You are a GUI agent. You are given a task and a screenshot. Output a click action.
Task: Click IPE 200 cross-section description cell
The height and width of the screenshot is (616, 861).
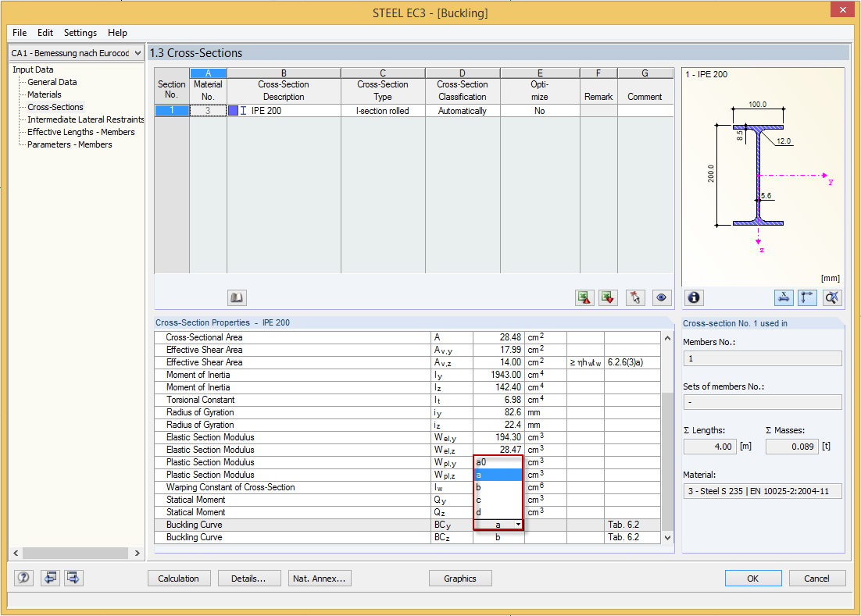pos(284,111)
